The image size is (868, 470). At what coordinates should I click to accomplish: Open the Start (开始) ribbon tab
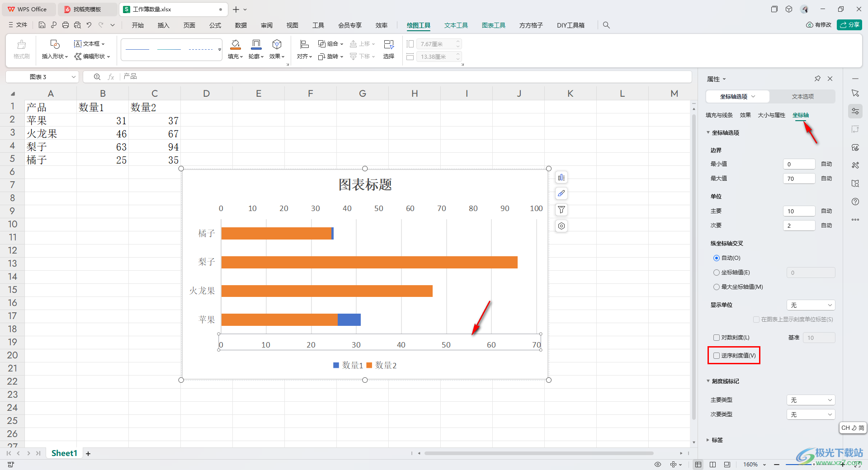pyautogui.click(x=138, y=25)
